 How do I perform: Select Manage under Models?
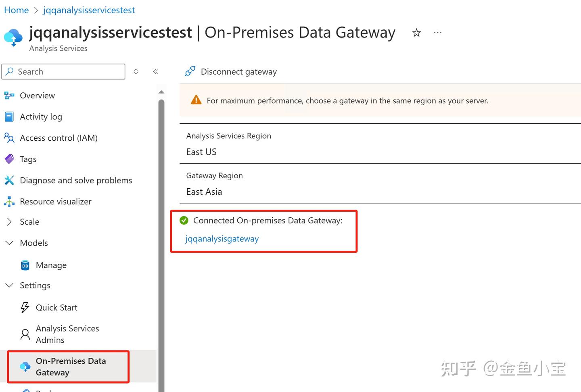51,265
